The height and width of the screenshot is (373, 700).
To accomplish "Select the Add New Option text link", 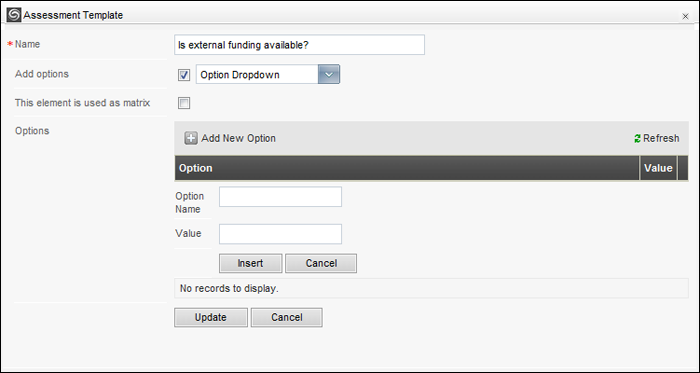I will tap(238, 138).
